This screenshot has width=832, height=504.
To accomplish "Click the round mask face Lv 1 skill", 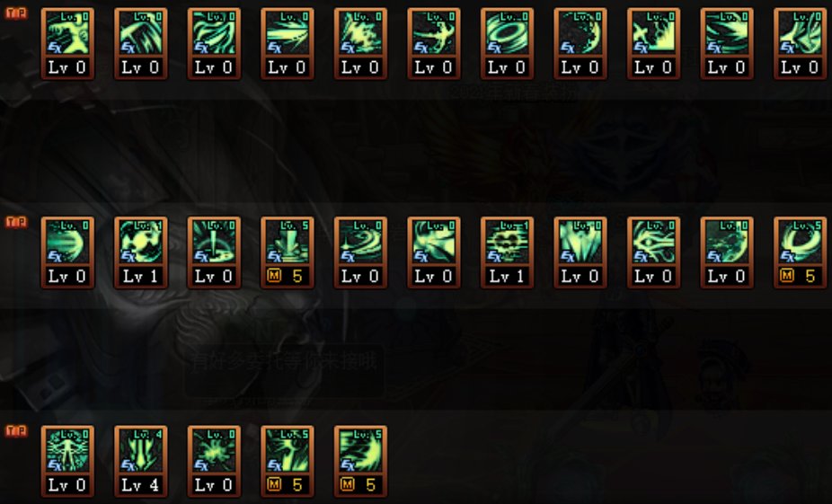I will coord(140,243).
